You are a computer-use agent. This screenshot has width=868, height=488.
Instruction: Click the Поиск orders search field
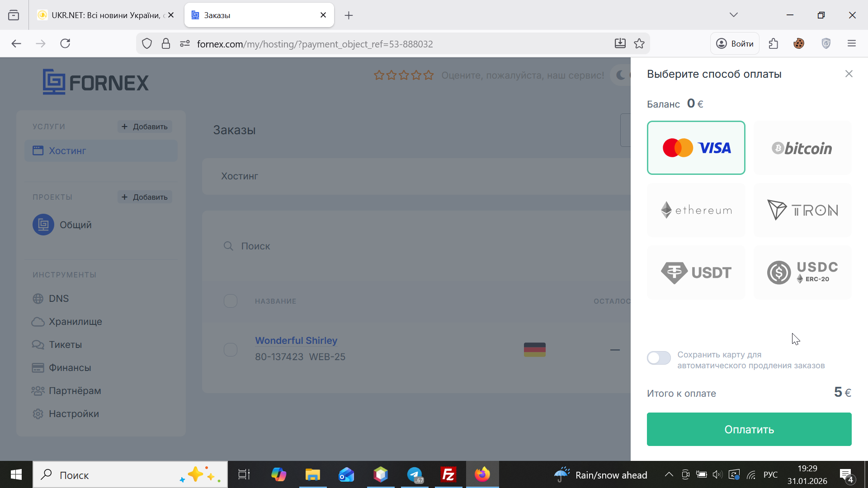coord(362,246)
